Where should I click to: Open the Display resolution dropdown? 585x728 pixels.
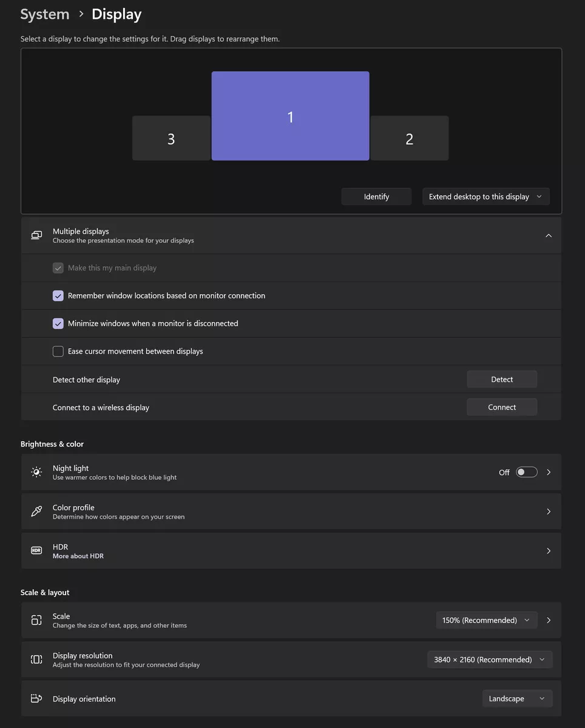tap(490, 659)
